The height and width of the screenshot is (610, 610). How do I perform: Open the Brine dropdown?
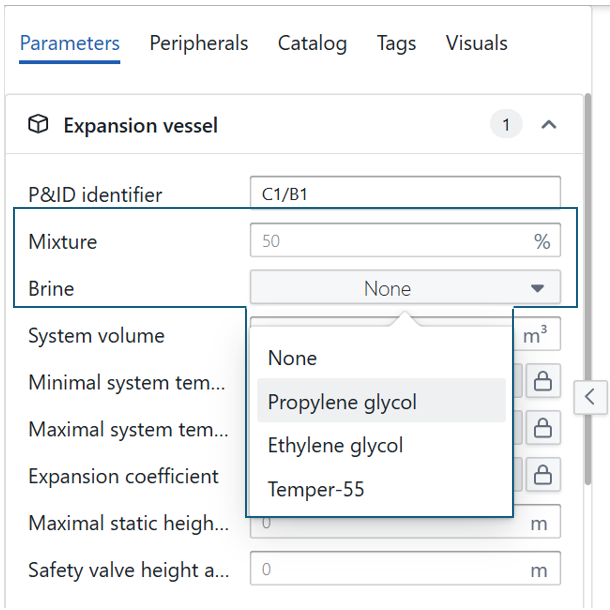click(x=405, y=289)
